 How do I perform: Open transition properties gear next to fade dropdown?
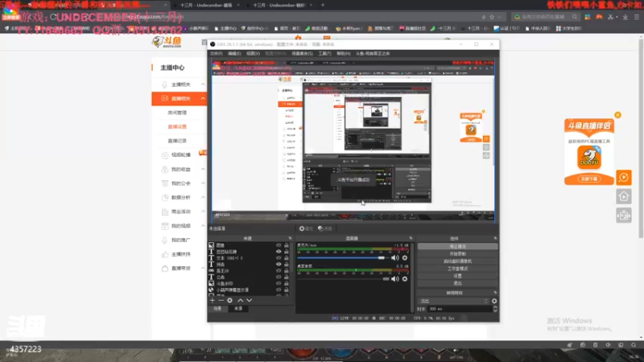click(494, 301)
